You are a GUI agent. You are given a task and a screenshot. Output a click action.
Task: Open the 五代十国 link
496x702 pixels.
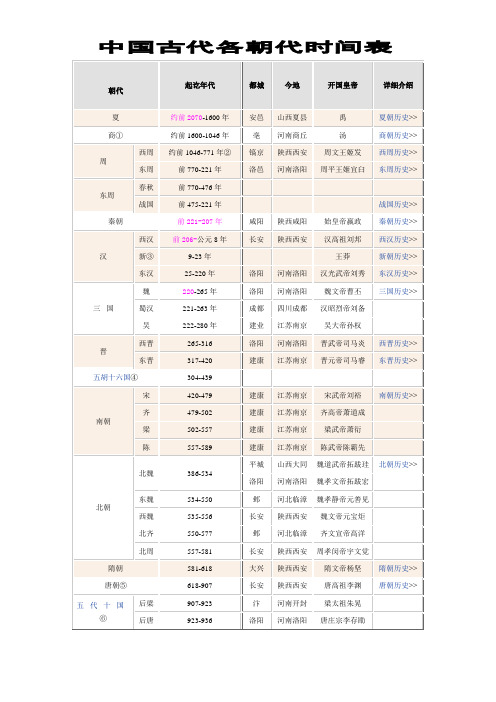(100, 606)
